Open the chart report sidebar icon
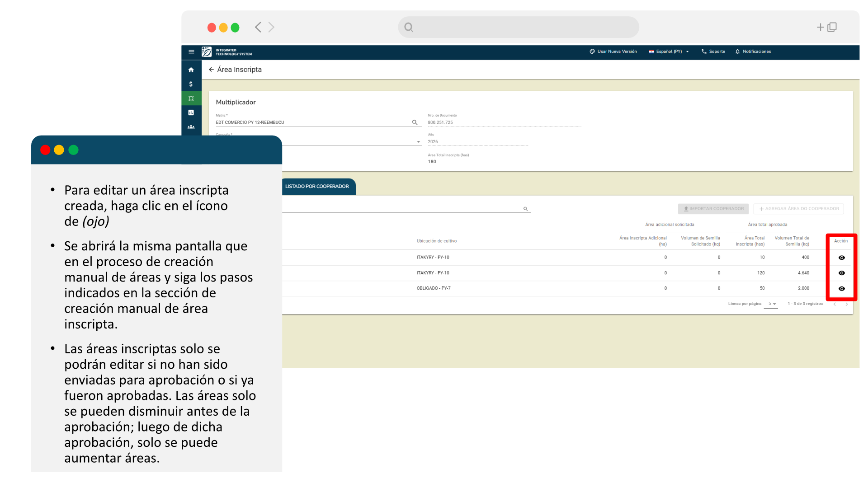The width and height of the screenshot is (868, 488). [191, 113]
